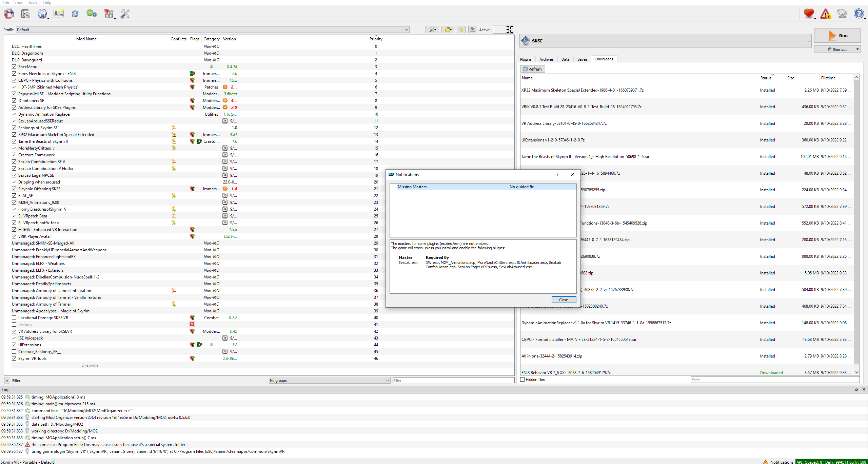Disable the RaceMenu mod checkbox
This screenshot has height=464, width=868.
(x=14, y=67)
